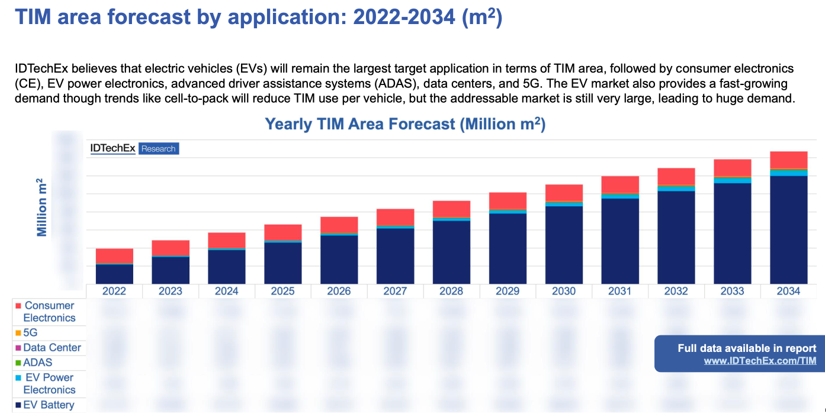Click the 2024 axis label
This screenshot has height=416, width=826.
227,291
